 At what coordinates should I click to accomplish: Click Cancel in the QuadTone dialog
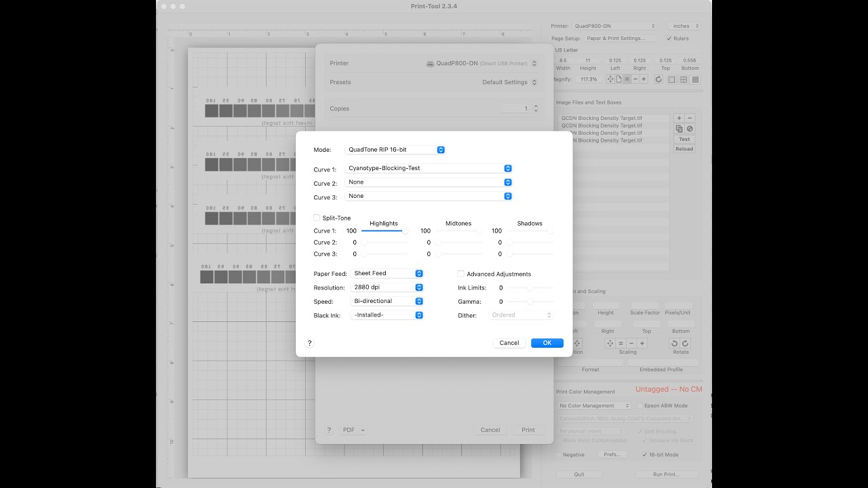[x=509, y=343]
